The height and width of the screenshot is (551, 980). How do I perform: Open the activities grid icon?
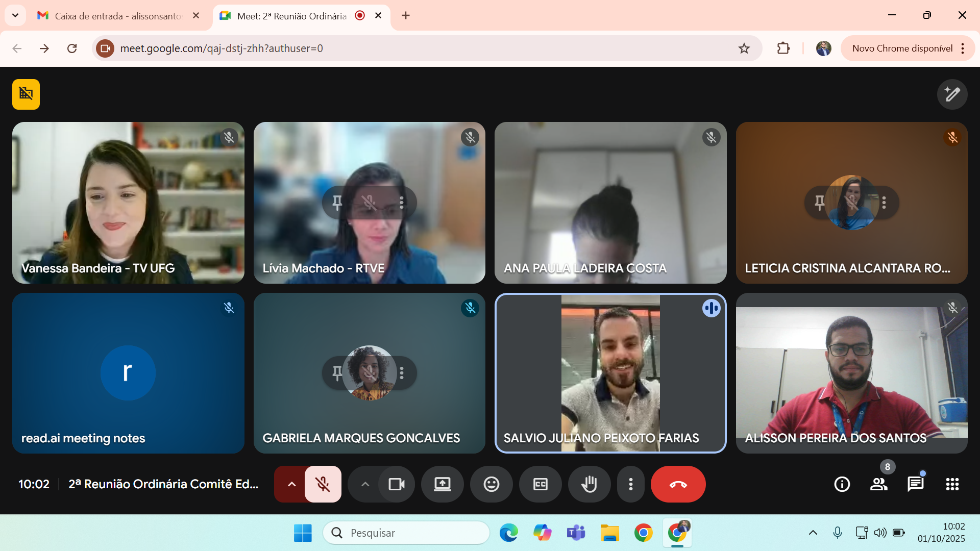952,484
